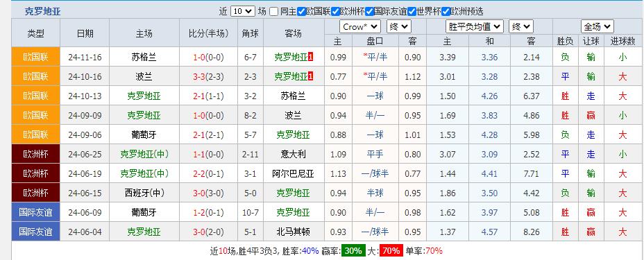Viewport: 644px width, 260px height.
Task: Uncheck the 欧洲杯 filter checkbox
Action: (x=336, y=12)
